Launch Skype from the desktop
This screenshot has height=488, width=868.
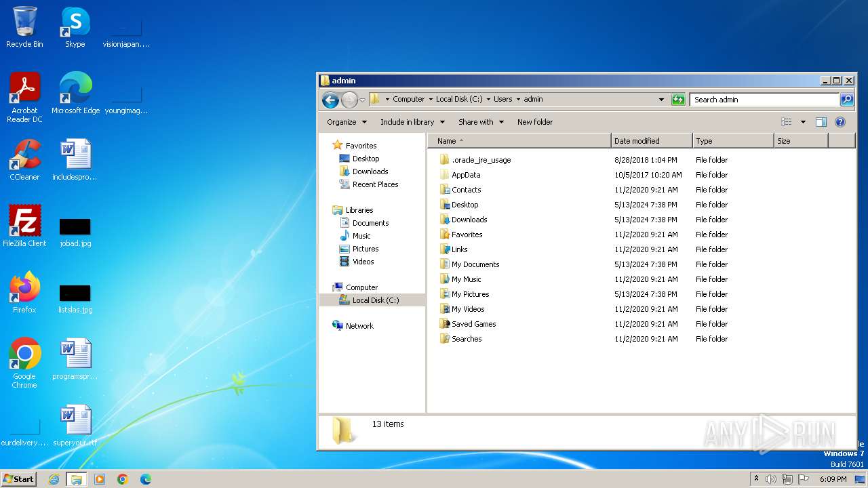75,27
